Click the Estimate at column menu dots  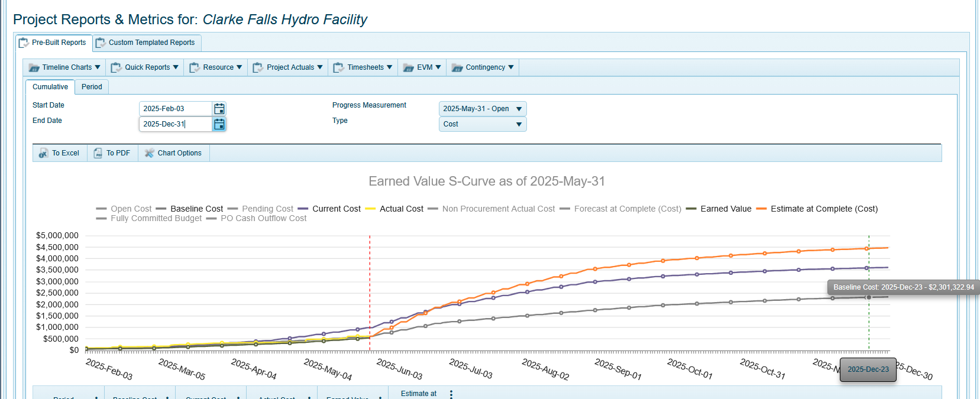(451, 394)
